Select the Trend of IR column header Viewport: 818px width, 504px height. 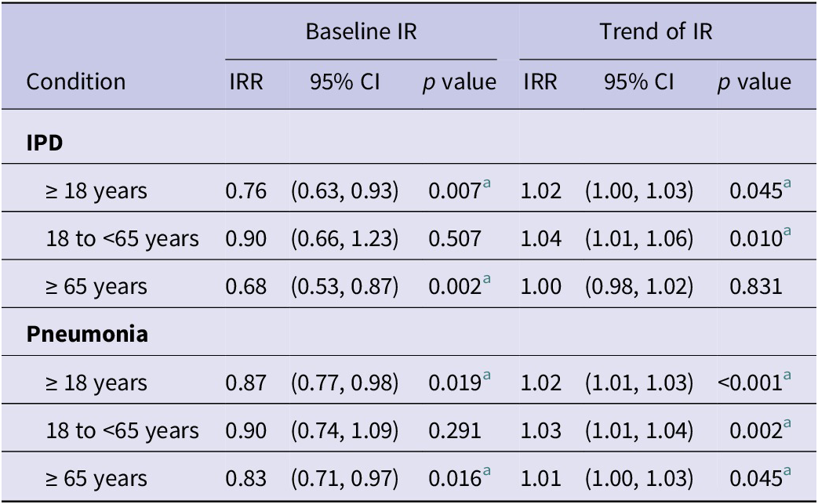tap(656, 31)
